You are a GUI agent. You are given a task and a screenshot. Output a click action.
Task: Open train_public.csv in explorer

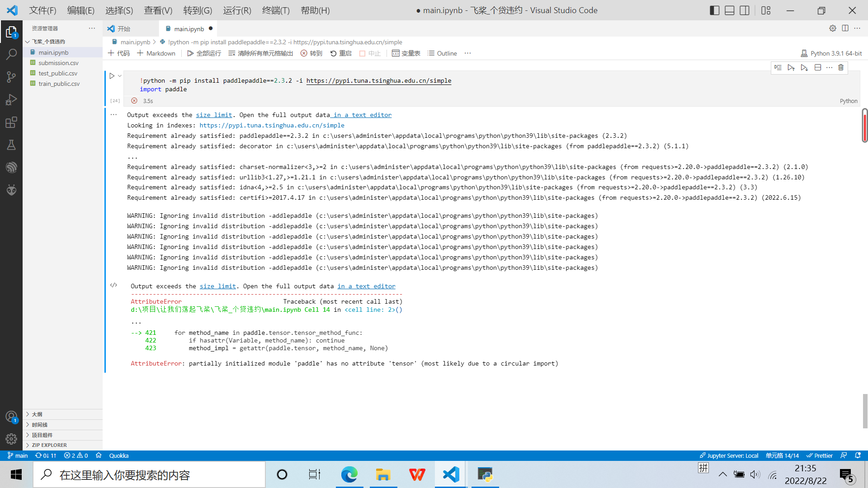point(59,84)
